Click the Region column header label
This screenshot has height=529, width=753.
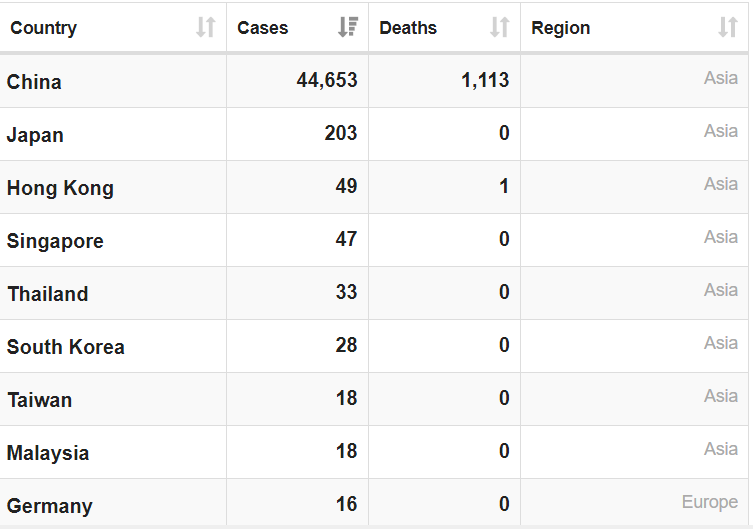560,28
